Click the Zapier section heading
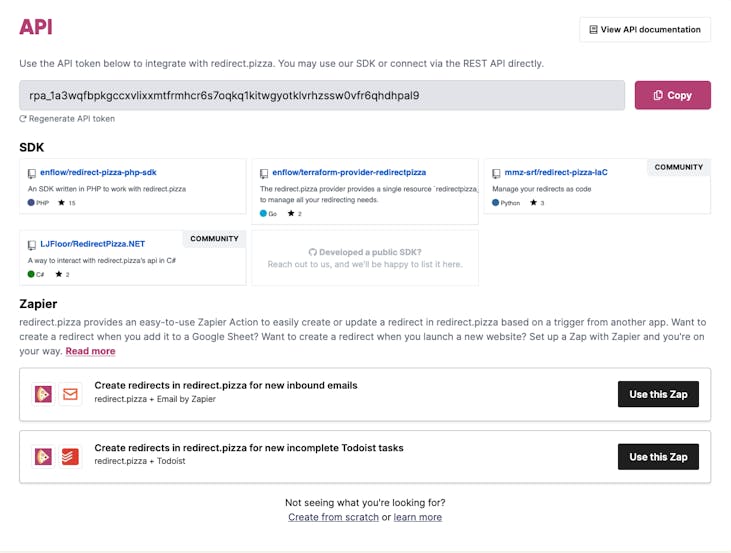The width and height of the screenshot is (731, 553). [38, 304]
